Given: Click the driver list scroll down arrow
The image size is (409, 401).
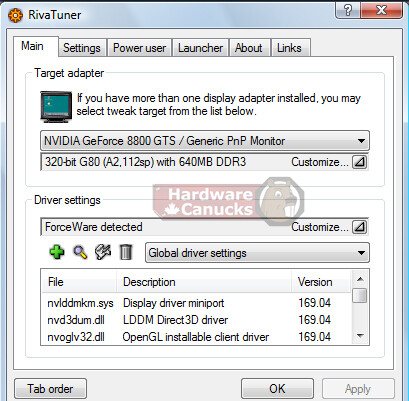Looking at the screenshot, I should 360,335.
